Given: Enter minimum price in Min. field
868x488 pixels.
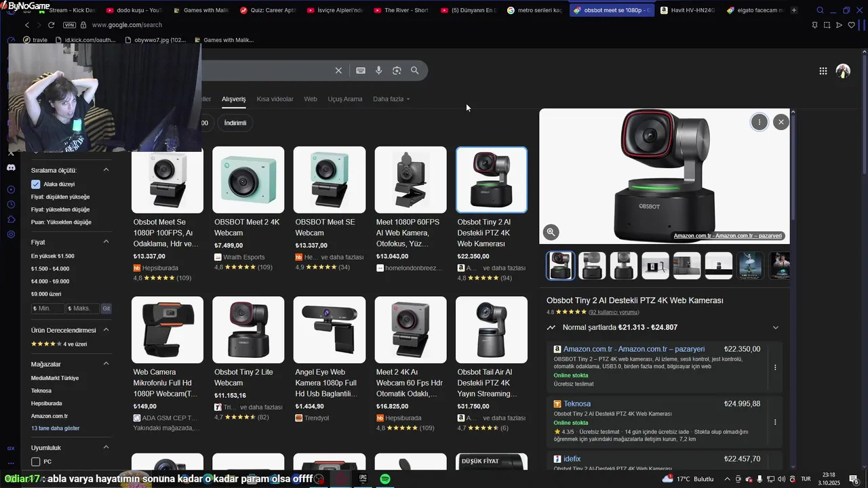Looking at the screenshot, I should [x=47, y=308].
